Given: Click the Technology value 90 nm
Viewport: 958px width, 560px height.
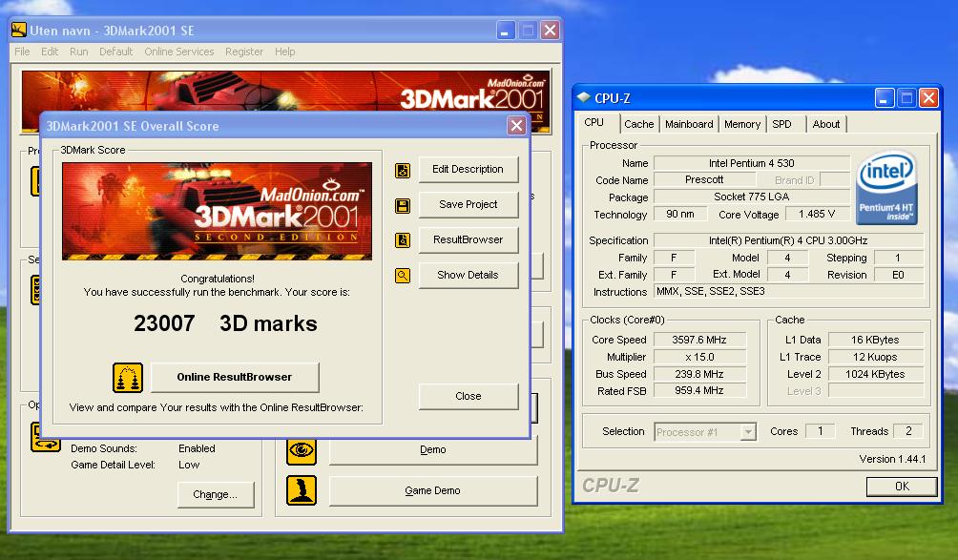Looking at the screenshot, I should pyautogui.click(x=680, y=214).
